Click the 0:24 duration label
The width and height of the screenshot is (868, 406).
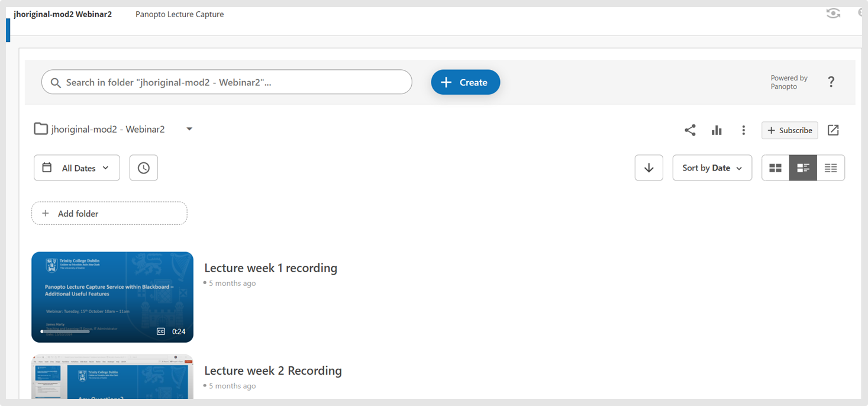coord(179,331)
